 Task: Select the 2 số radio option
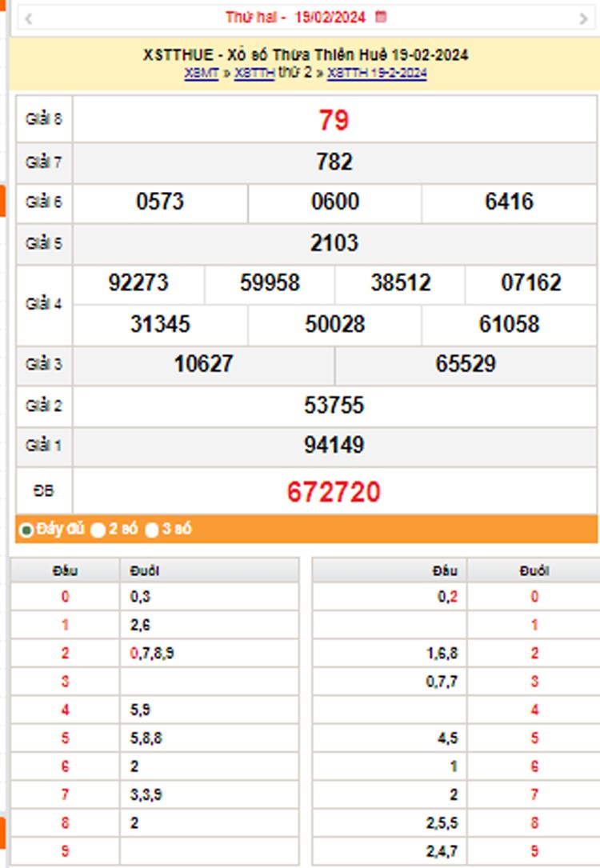[98, 530]
